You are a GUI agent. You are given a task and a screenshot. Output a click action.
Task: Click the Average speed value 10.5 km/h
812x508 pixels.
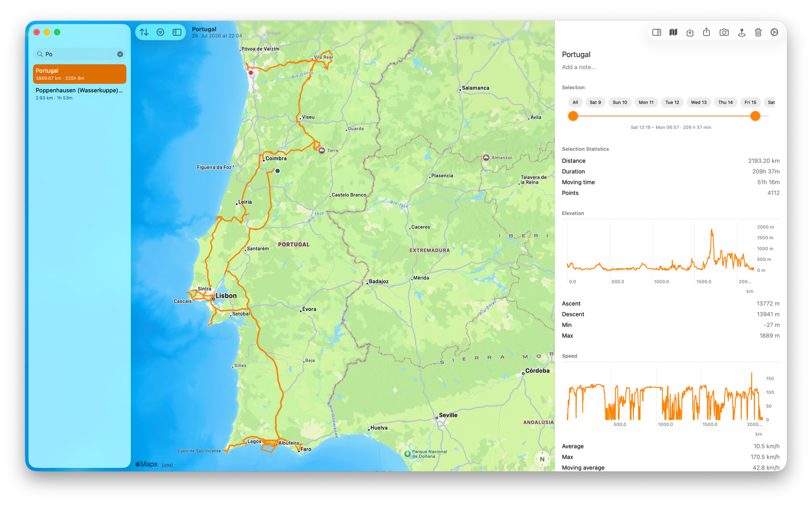[x=766, y=446]
